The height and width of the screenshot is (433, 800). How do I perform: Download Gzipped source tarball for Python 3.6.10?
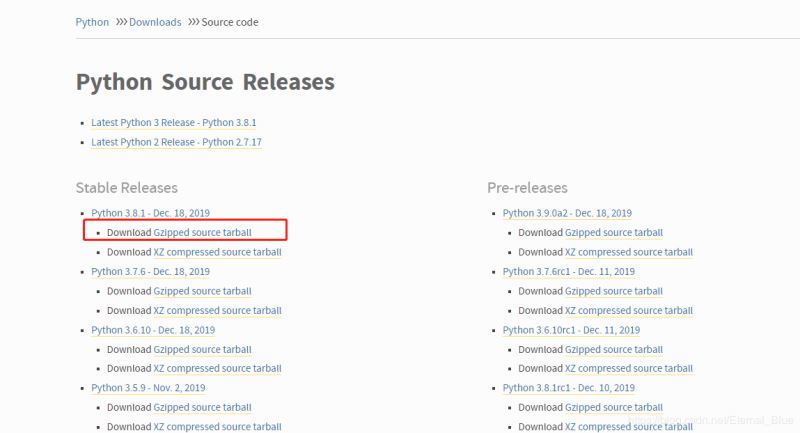[202, 349]
